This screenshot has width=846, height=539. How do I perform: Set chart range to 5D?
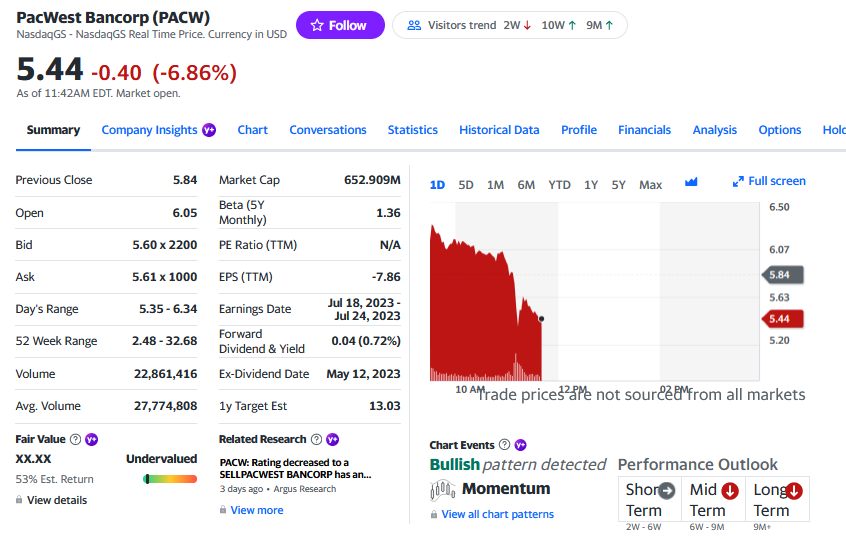[x=466, y=185]
